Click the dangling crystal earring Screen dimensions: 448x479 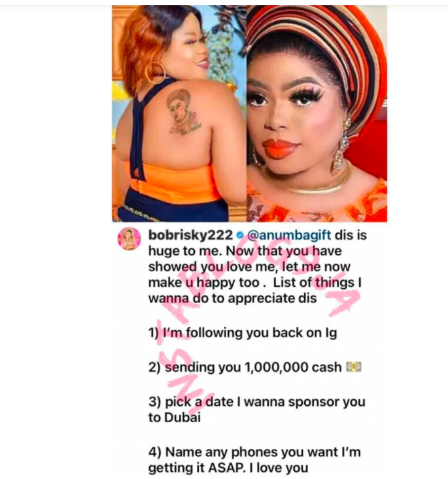tap(341, 146)
